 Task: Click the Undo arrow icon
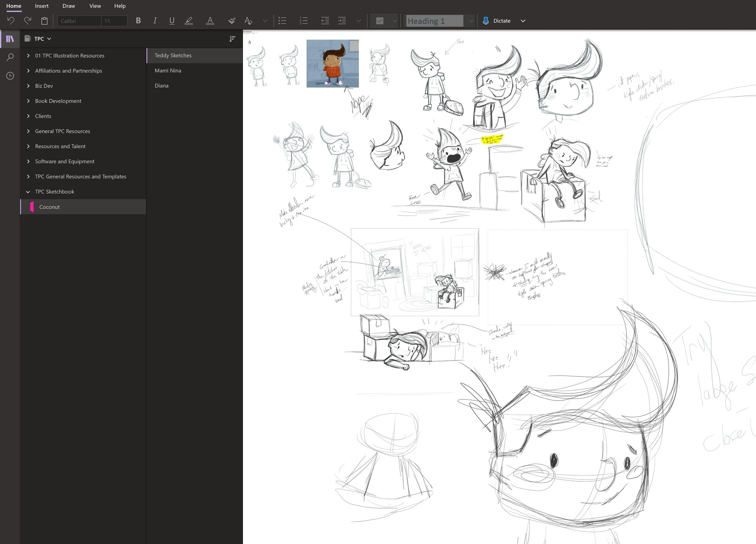pyautogui.click(x=11, y=21)
